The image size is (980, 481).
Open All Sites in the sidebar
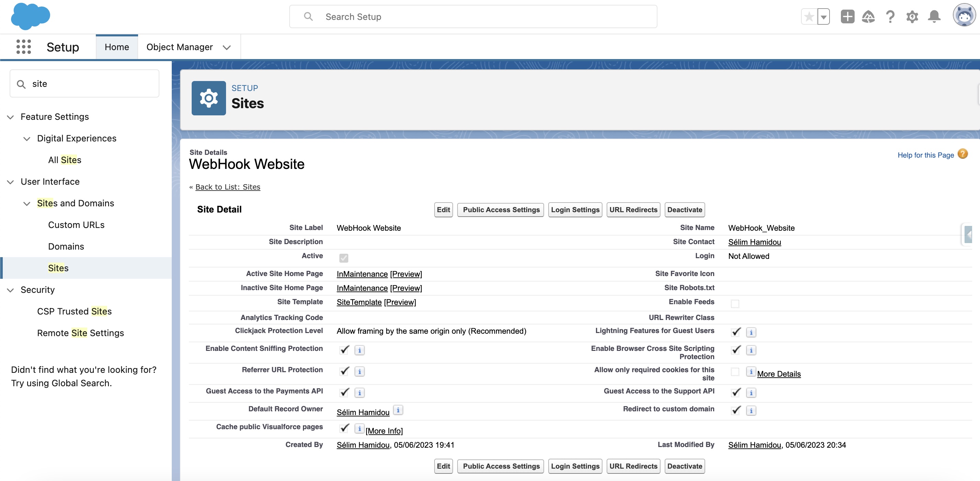65,160
